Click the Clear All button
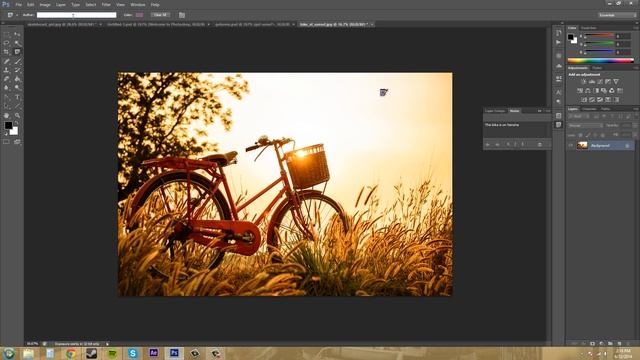 (160, 15)
